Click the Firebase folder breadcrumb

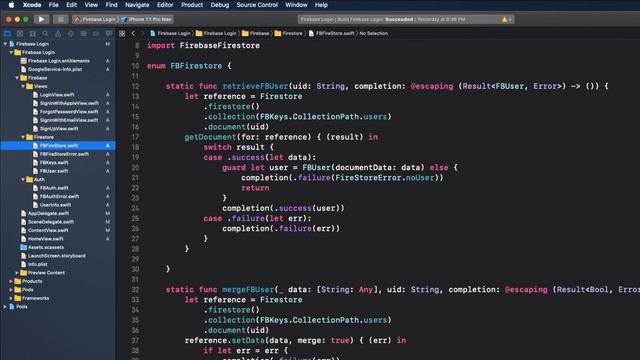pos(256,33)
